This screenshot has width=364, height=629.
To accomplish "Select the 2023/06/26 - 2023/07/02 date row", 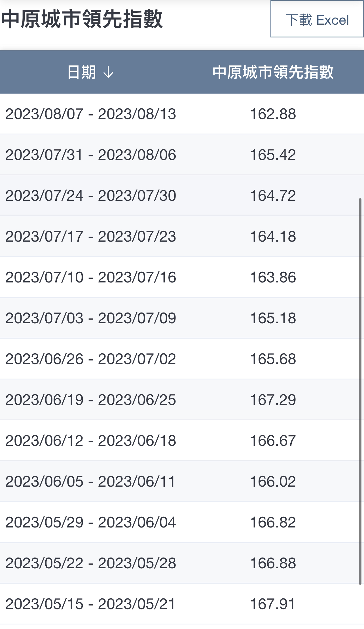I will pyautogui.click(x=91, y=359).
